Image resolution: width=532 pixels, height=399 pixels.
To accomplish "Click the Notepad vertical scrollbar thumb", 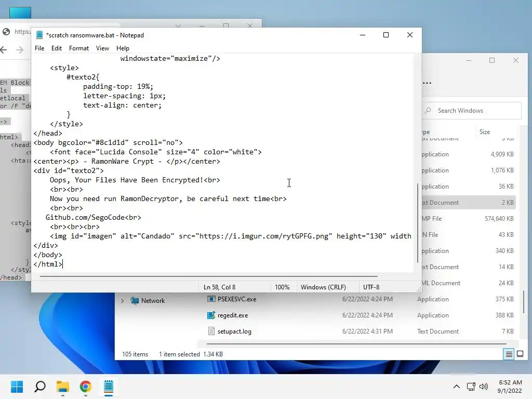I will click(x=418, y=223).
